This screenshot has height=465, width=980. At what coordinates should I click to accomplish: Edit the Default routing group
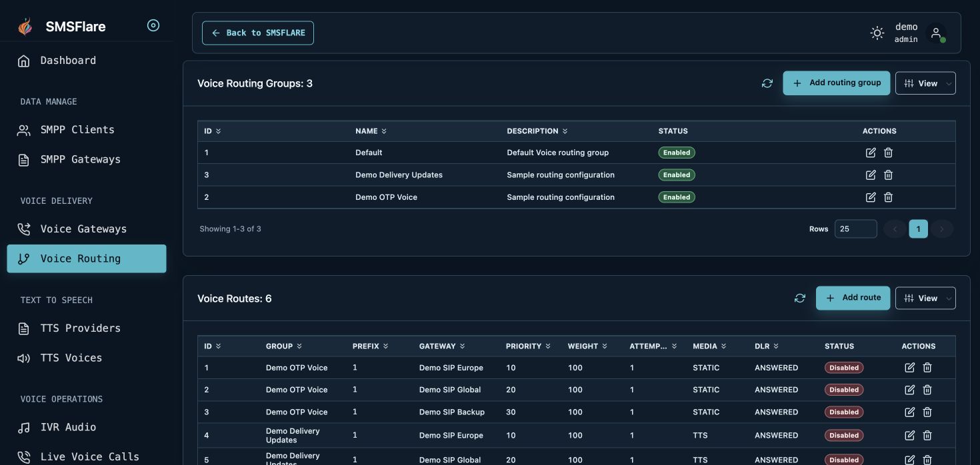[871, 153]
